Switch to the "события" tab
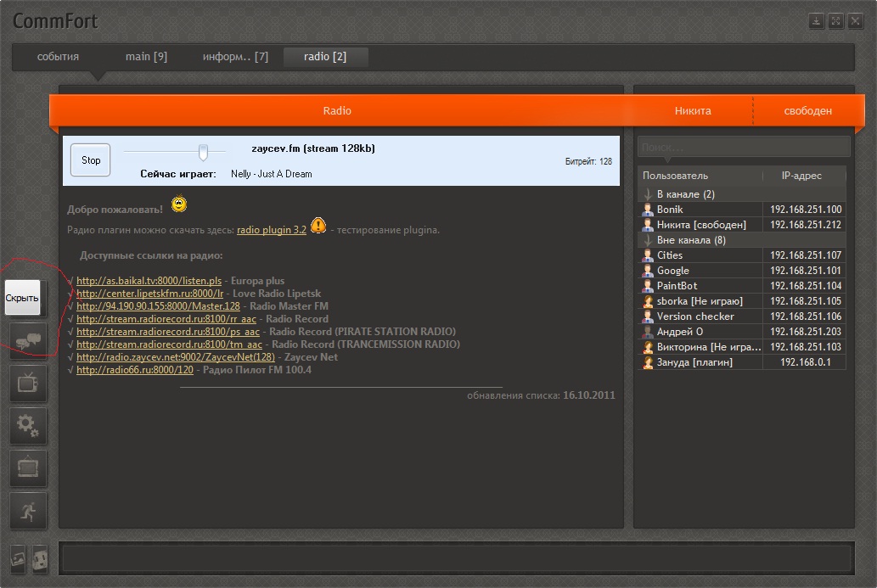877x588 pixels. pos(58,57)
